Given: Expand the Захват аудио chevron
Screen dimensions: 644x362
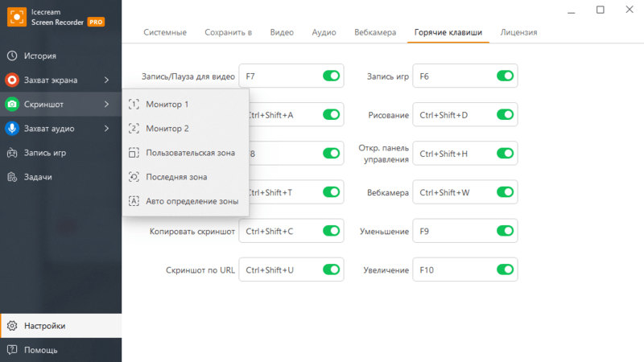Looking at the screenshot, I should click(x=107, y=129).
